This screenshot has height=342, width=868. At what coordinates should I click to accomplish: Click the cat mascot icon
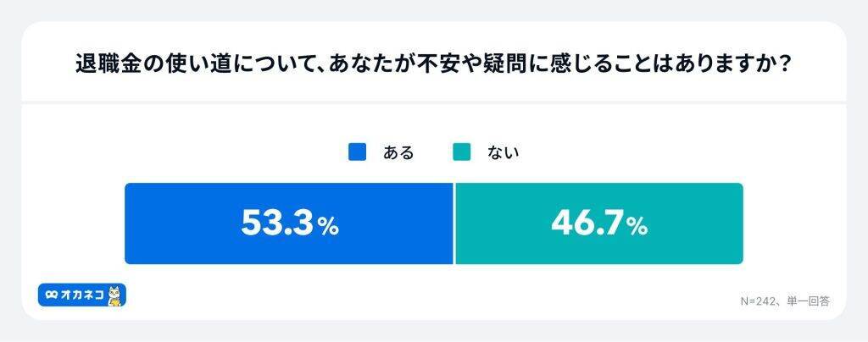(x=115, y=295)
